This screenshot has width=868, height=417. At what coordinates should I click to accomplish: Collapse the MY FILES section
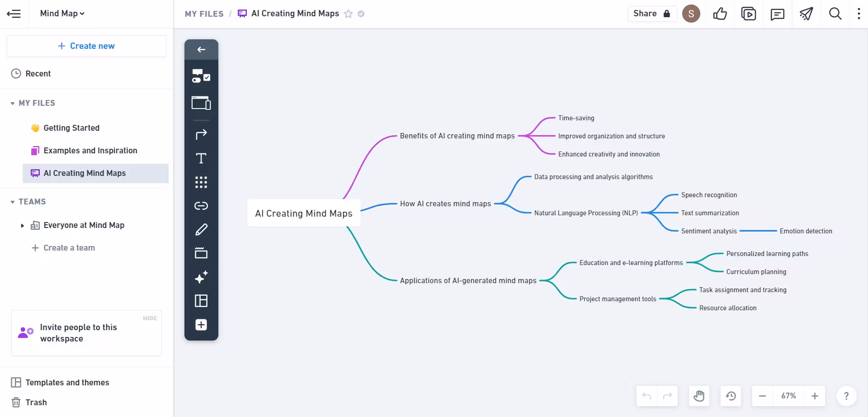(x=13, y=104)
